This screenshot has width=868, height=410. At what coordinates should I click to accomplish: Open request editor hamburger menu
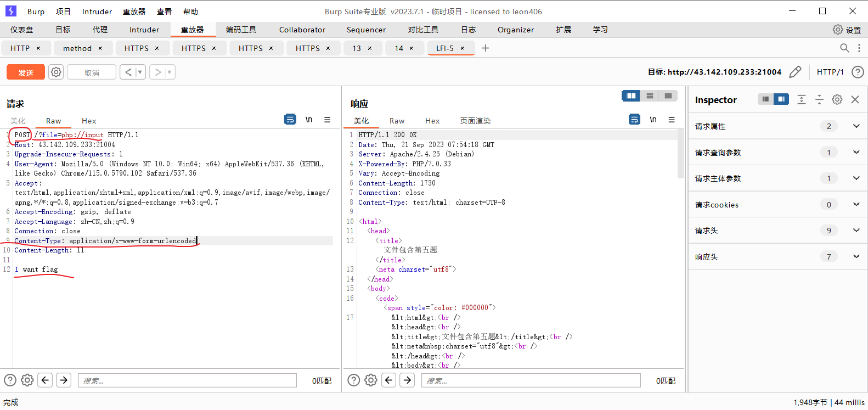(x=328, y=119)
